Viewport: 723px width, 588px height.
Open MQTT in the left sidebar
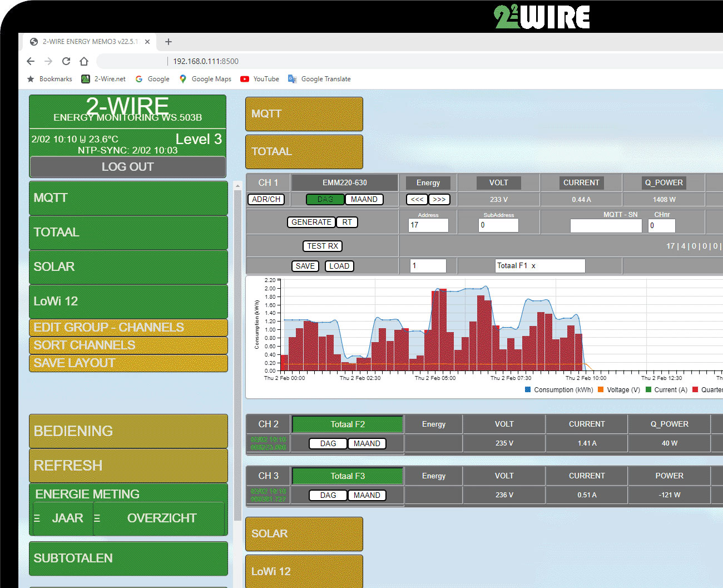coord(128,198)
